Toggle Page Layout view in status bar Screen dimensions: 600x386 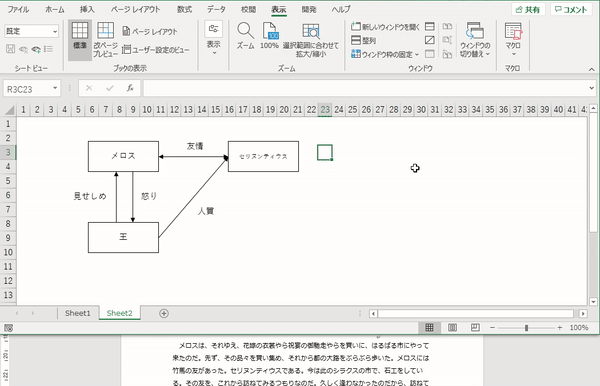(452, 327)
